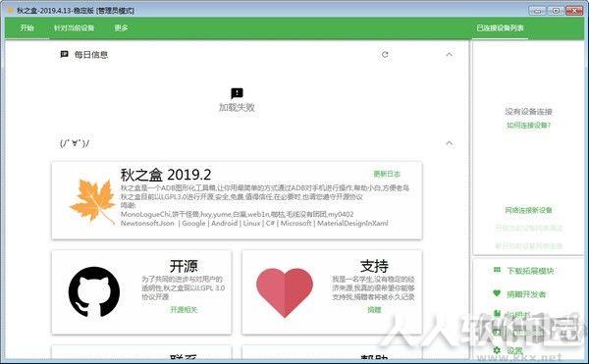Switch to the 开始 tab
This screenshot has height=364, width=589.
27,27
